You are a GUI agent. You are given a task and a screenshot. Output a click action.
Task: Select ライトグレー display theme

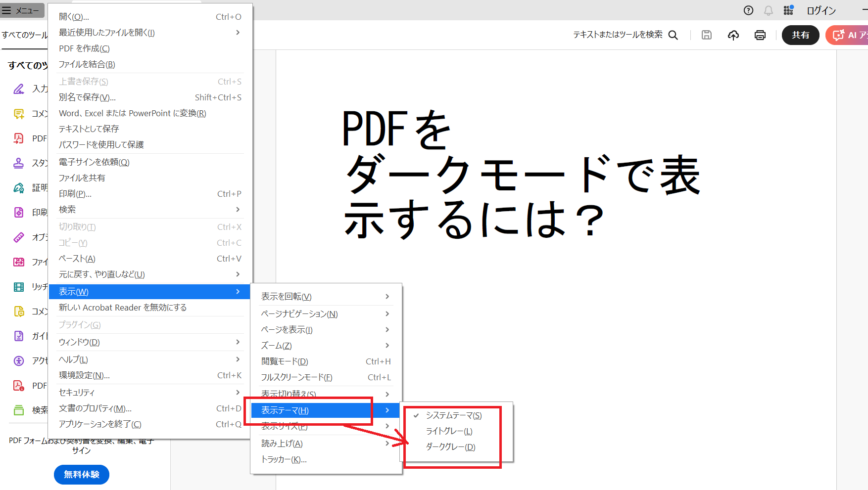point(448,431)
